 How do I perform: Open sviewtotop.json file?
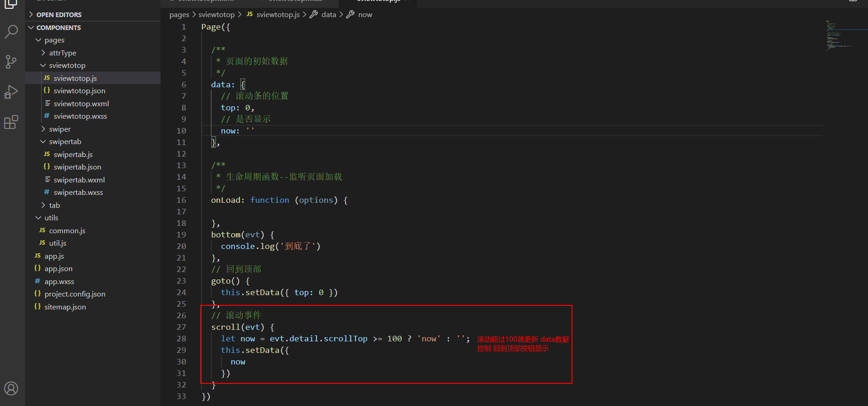[x=92, y=91]
